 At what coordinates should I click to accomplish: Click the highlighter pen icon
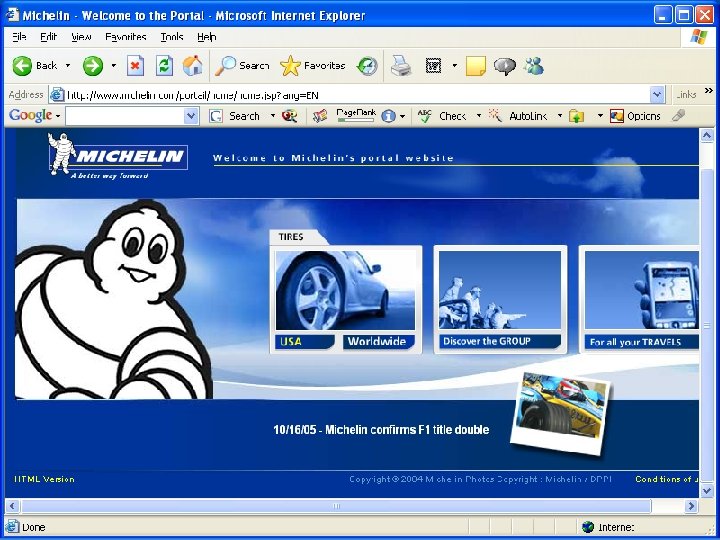pyautogui.click(x=678, y=116)
